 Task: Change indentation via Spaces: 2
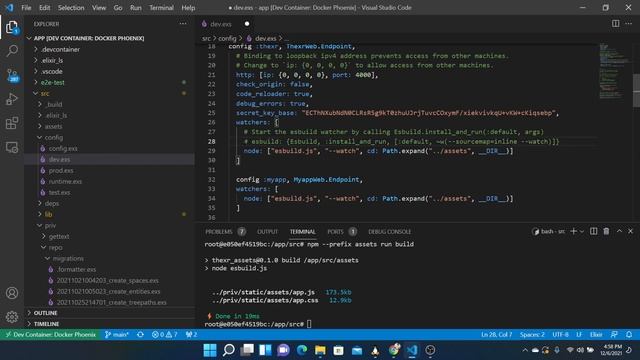[532, 335]
